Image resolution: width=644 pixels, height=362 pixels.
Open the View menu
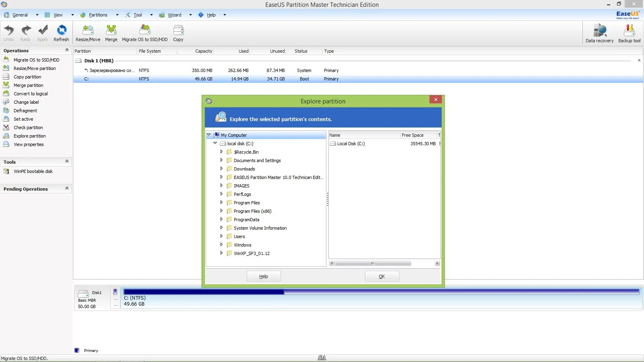(x=58, y=15)
